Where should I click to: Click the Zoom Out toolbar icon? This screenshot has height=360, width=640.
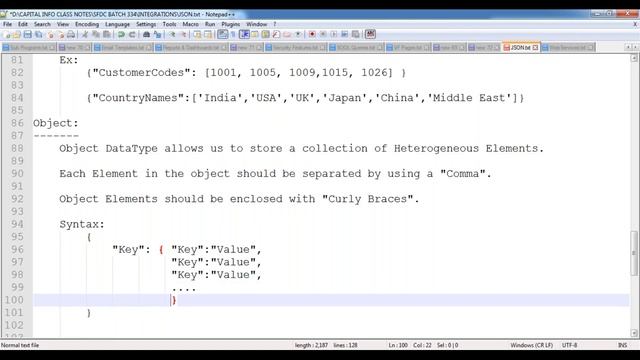pos(183,34)
